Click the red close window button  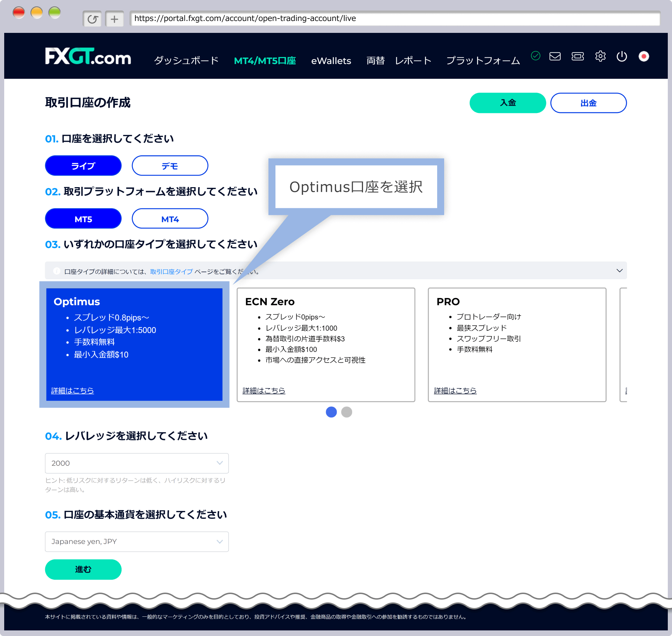19,13
